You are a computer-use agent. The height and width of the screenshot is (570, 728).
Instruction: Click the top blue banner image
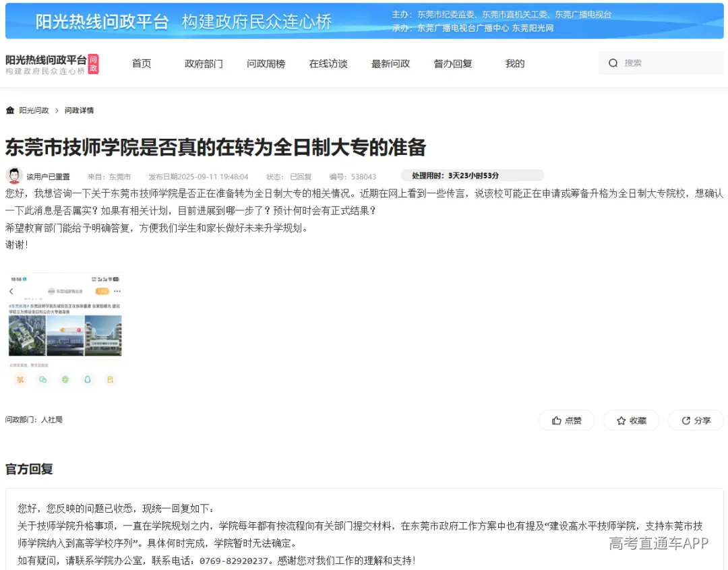[365, 22]
